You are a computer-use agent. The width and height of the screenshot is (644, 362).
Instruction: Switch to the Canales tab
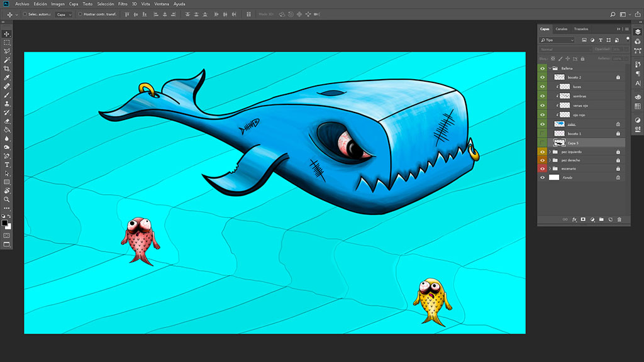561,29
